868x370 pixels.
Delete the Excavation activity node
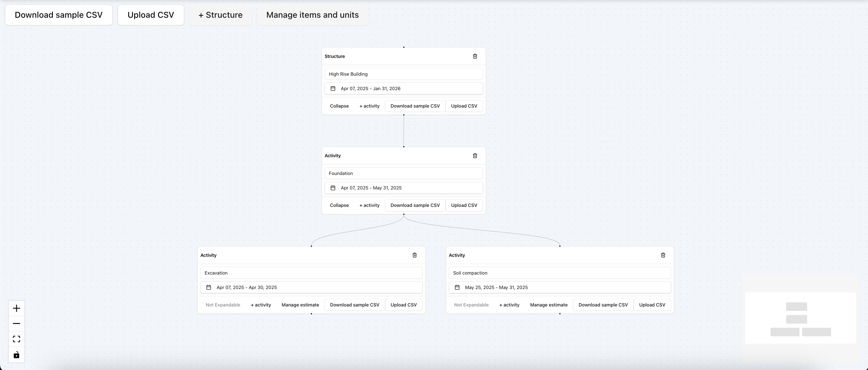tap(415, 255)
